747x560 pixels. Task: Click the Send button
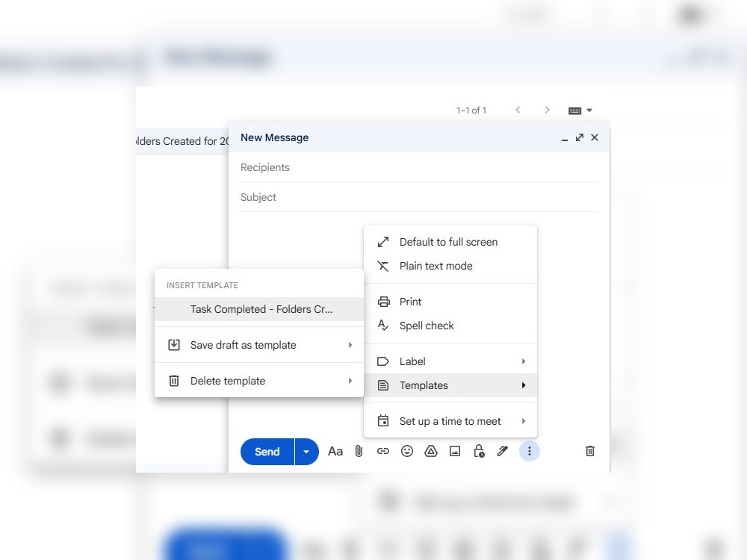(x=267, y=452)
